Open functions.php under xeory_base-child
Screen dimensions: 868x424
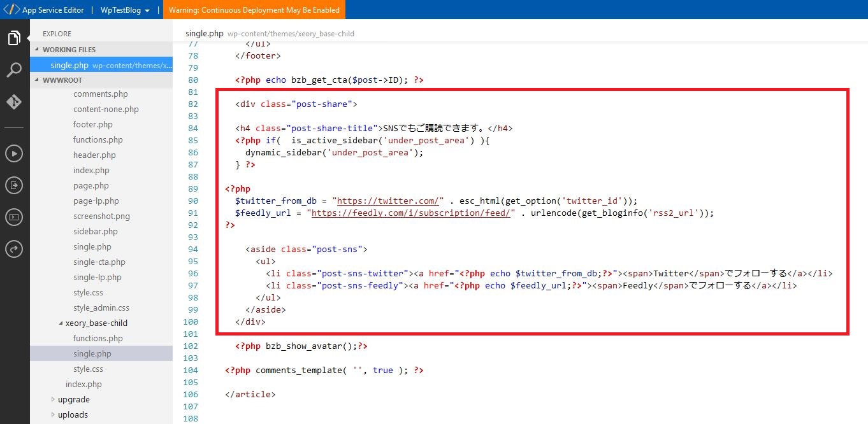click(98, 339)
